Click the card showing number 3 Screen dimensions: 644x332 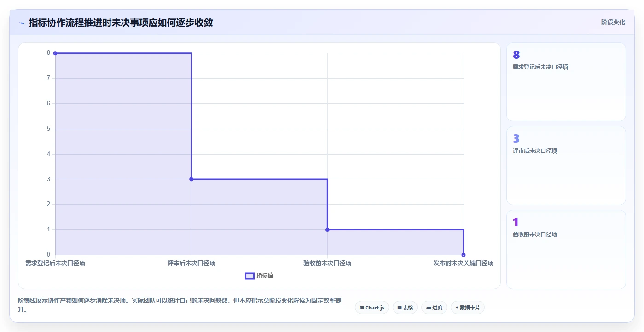pos(566,166)
